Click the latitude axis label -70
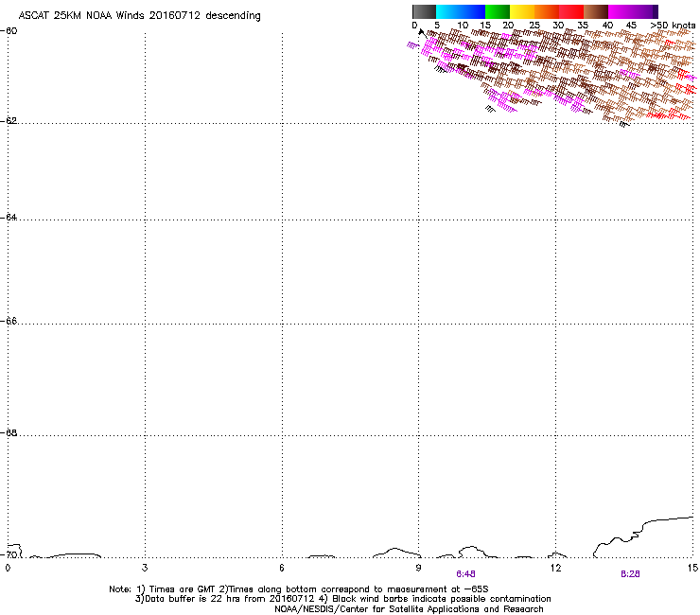This screenshot has width=700, height=615. (x=9, y=554)
